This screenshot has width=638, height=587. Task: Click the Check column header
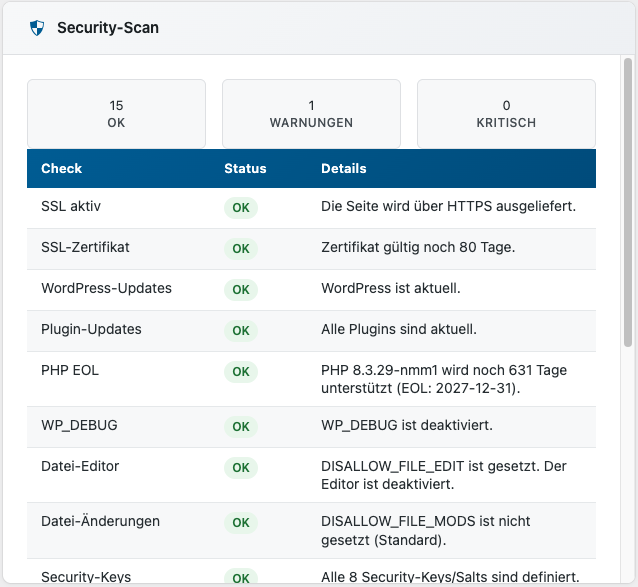click(62, 169)
